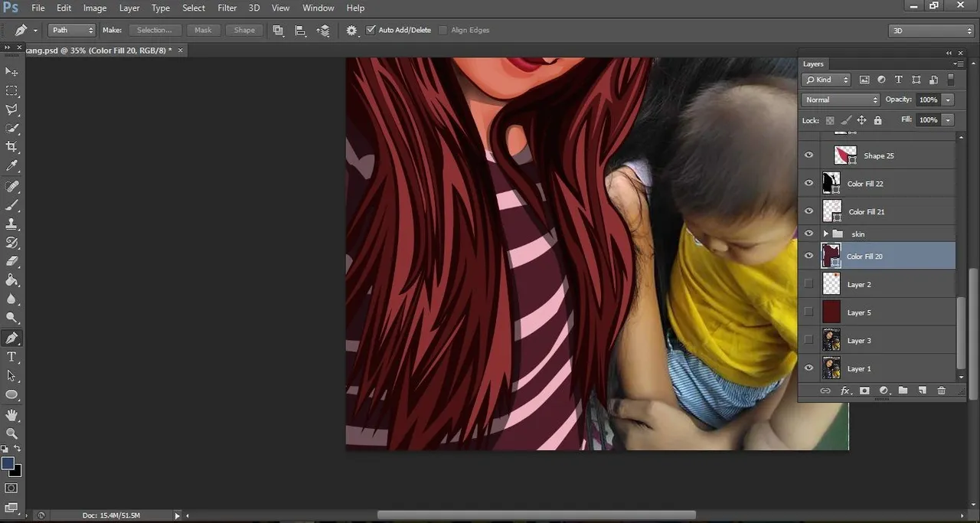Open the Layers panel flyout menu
The image size is (980, 523).
(959, 64)
